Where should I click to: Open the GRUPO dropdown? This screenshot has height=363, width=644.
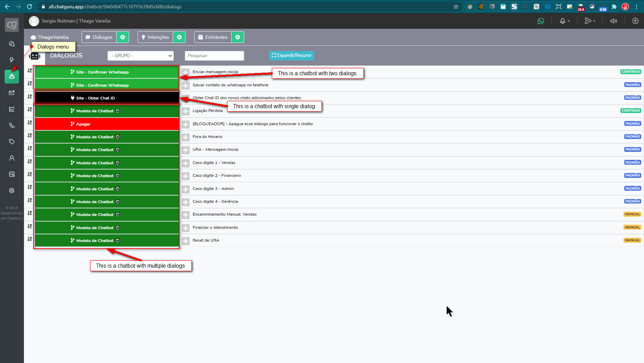click(140, 55)
